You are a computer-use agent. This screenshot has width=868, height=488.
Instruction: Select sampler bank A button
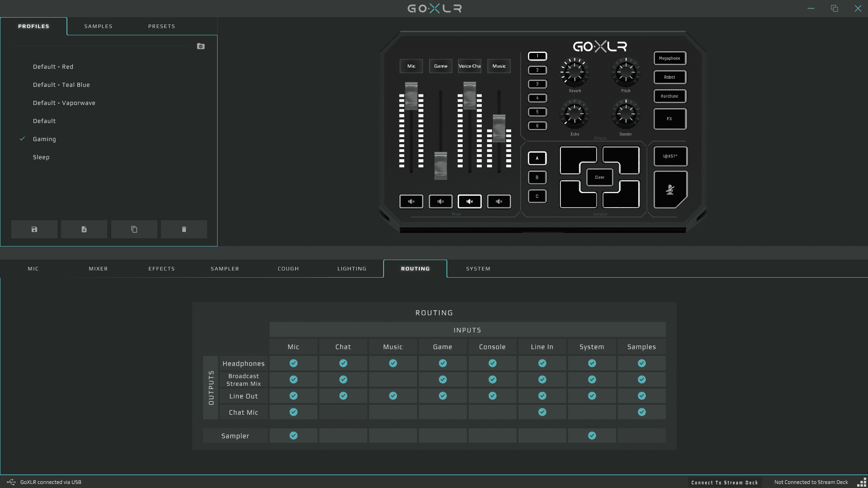537,158
